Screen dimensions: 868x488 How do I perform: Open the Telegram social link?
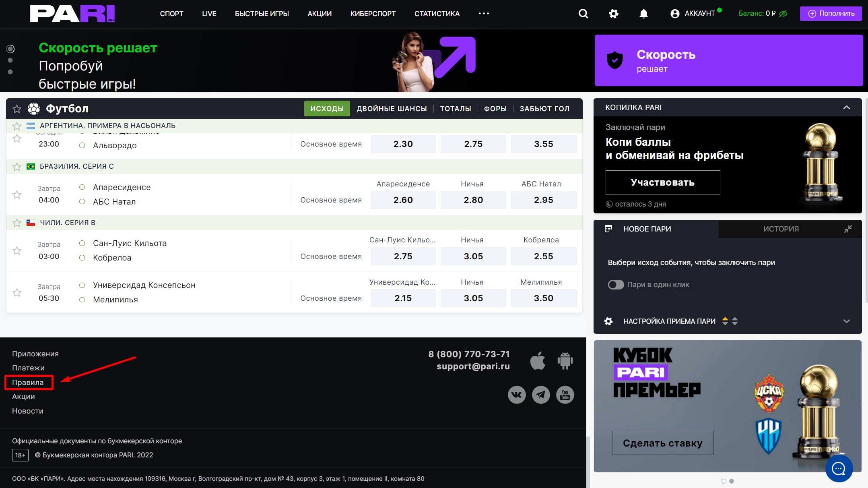[x=541, y=395]
